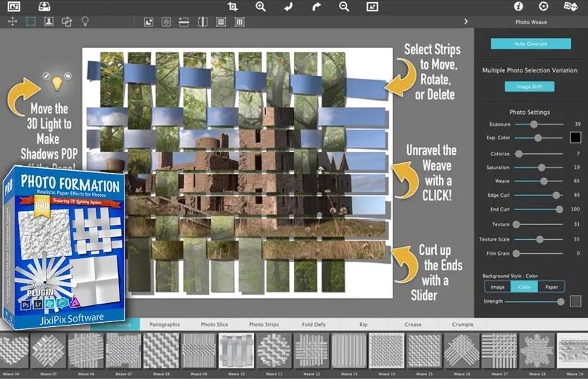588x379 pixels.
Task: Switch to the Panographic tab
Action: (x=165, y=325)
